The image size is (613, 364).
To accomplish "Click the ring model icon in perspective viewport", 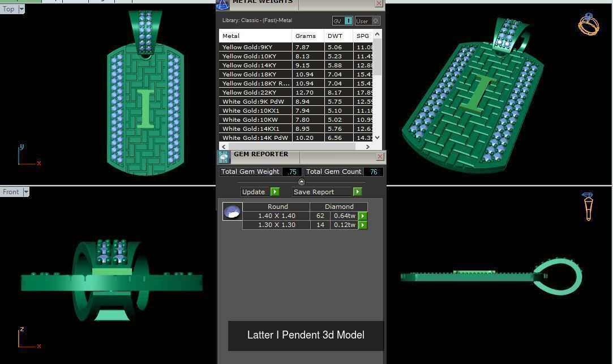I will pyautogui.click(x=588, y=24).
